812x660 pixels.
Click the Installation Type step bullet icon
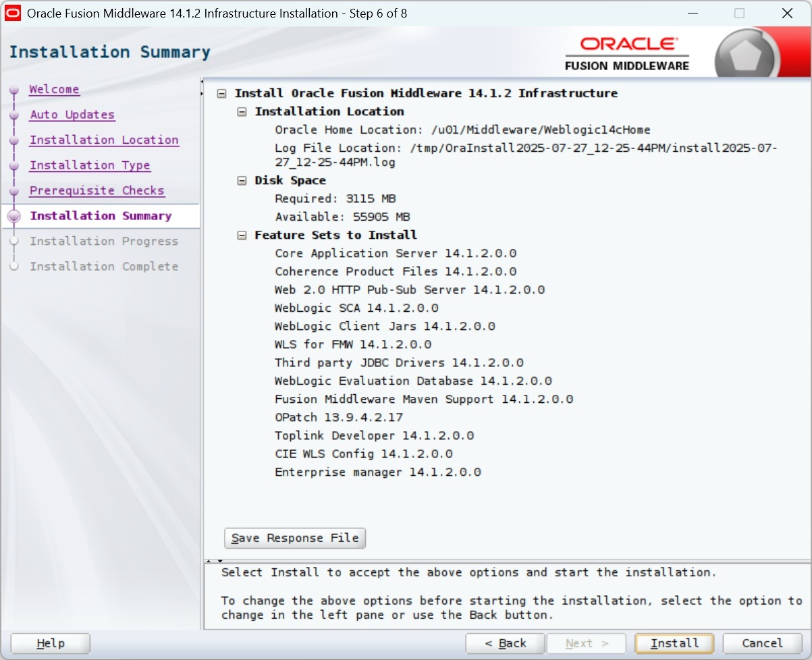point(13,166)
